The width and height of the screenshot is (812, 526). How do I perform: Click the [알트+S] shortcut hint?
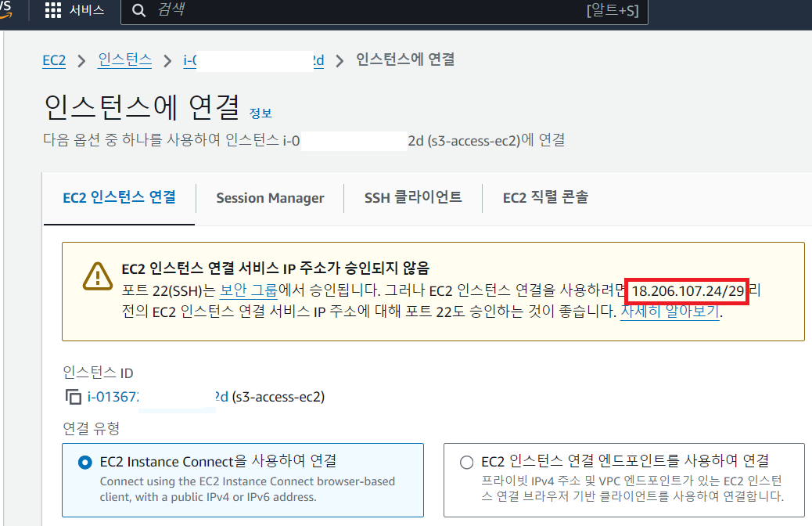613,10
